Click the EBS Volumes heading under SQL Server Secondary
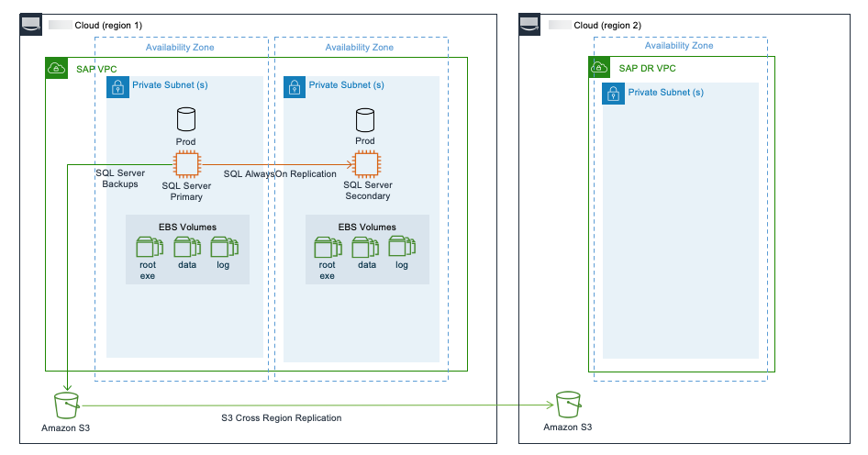The image size is (868, 455). pos(367,227)
